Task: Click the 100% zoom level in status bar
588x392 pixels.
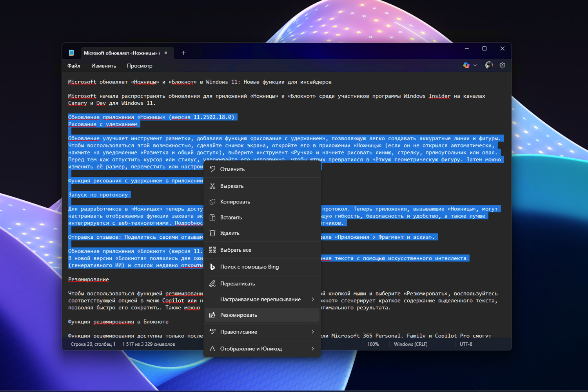Action: pos(373,344)
